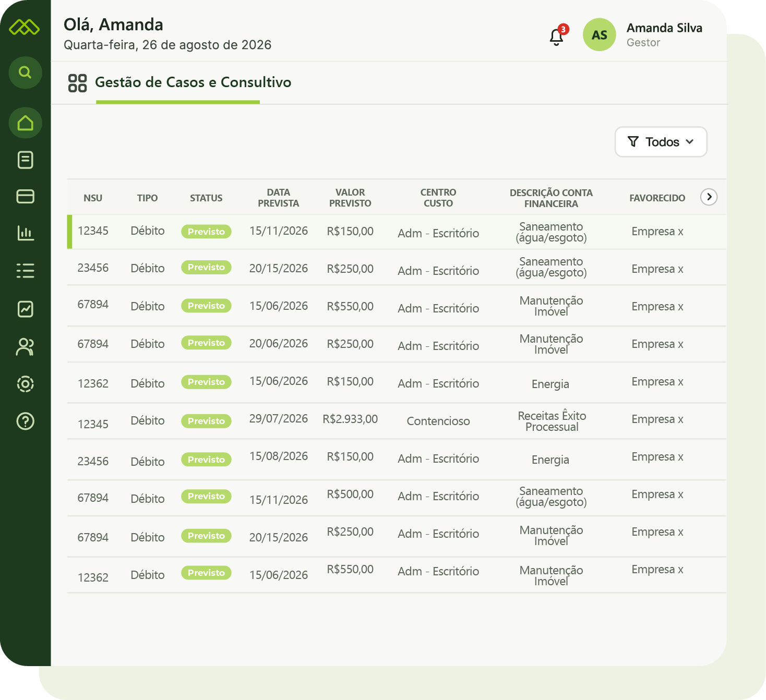This screenshot has height=700, width=766.
Task: Go to the Home sidebar icon
Action: pyautogui.click(x=25, y=123)
